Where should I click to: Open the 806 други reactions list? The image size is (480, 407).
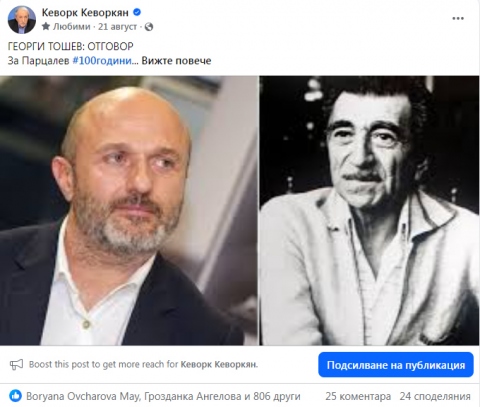pos(277,396)
